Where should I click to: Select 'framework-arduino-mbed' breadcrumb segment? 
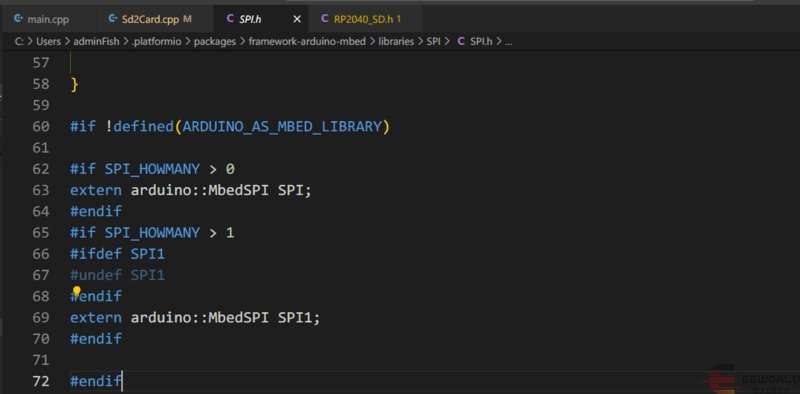coord(307,41)
